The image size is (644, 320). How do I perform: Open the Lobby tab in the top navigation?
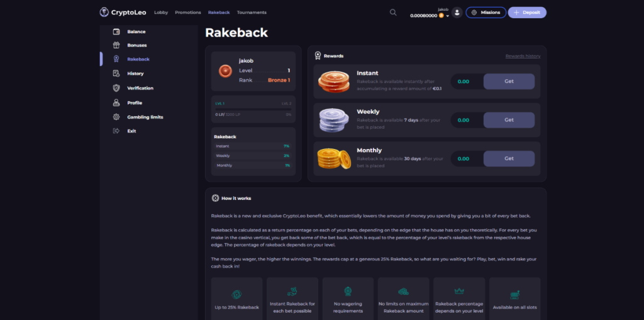pos(161,13)
